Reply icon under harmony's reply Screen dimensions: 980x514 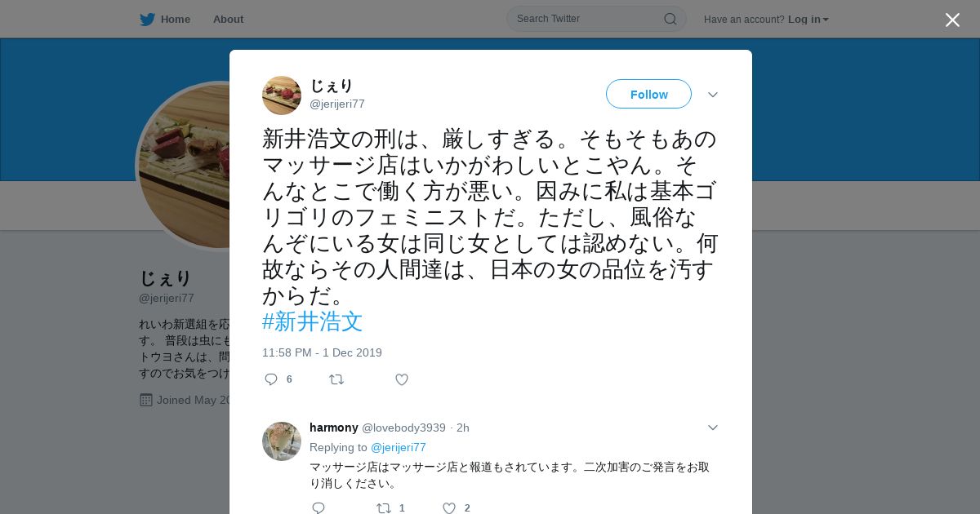tap(318, 508)
